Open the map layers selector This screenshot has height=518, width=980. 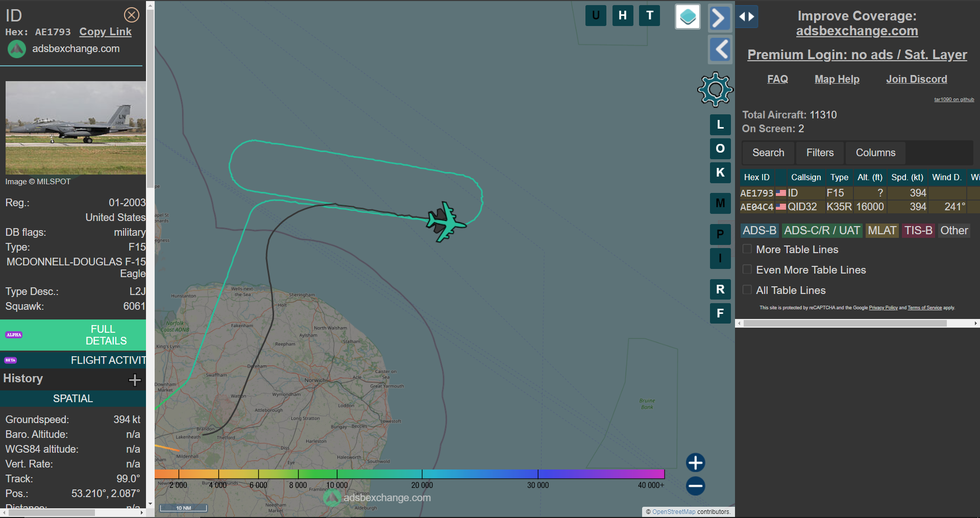[688, 17]
